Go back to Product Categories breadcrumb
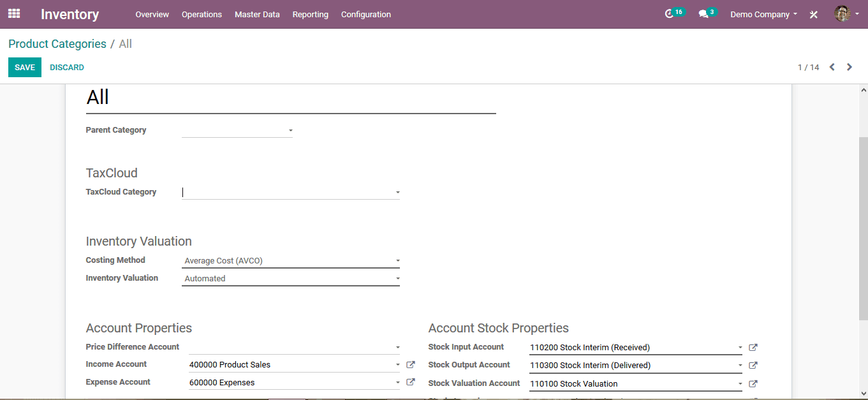Screen dimensions: 868x400 click(57, 44)
